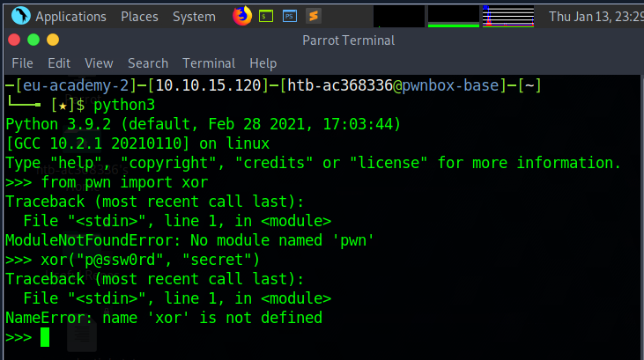Open the Search menu in terminal
This screenshot has width=644, height=360.
147,63
